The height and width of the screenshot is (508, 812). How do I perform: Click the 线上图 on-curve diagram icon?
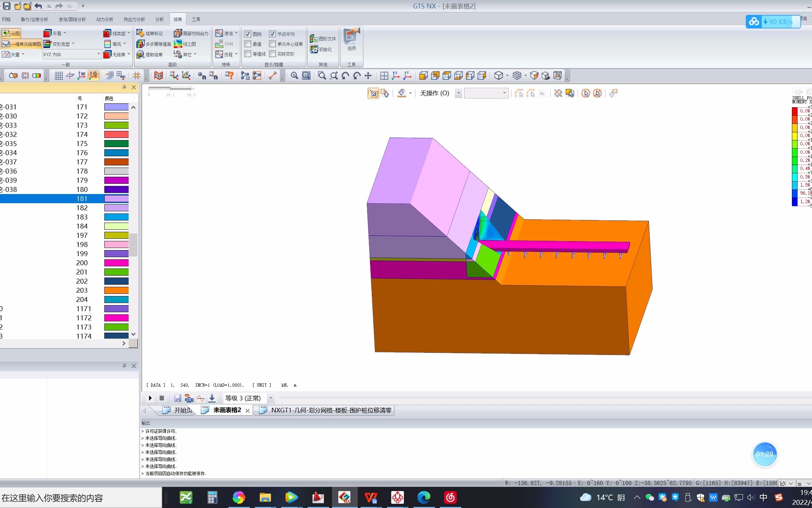(x=185, y=44)
